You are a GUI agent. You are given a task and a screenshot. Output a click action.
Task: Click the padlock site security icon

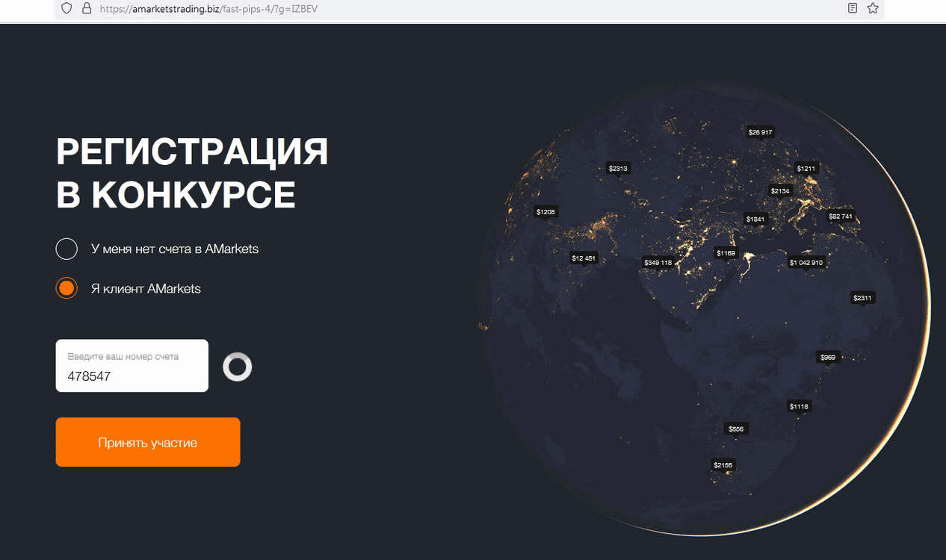tap(87, 8)
